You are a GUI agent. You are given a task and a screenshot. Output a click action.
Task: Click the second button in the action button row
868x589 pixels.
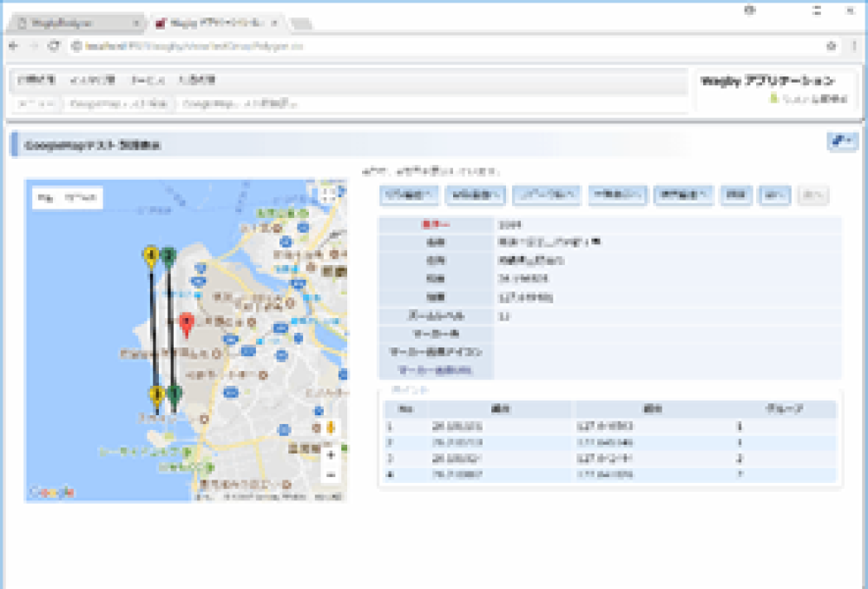476,195
